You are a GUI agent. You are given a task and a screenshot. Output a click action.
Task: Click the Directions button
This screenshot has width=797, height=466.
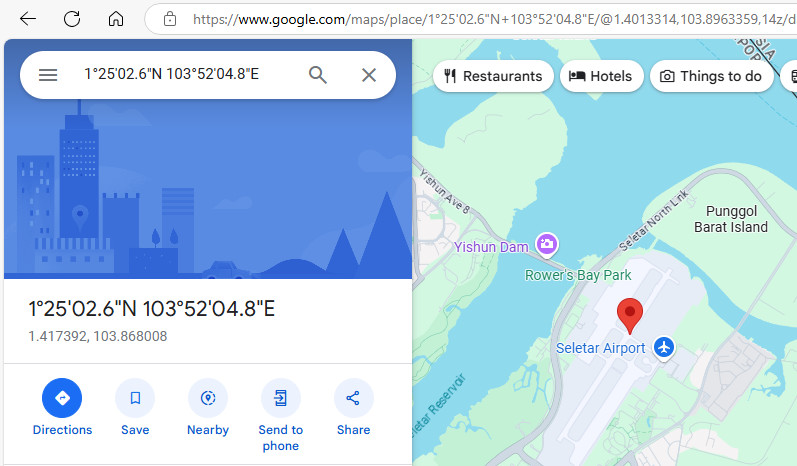pos(62,398)
